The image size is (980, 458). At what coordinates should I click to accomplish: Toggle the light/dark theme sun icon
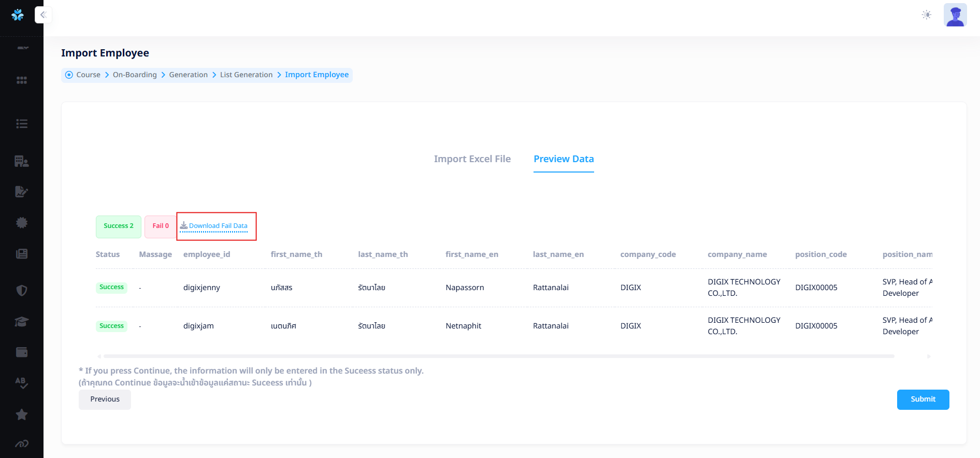coord(926,15)
